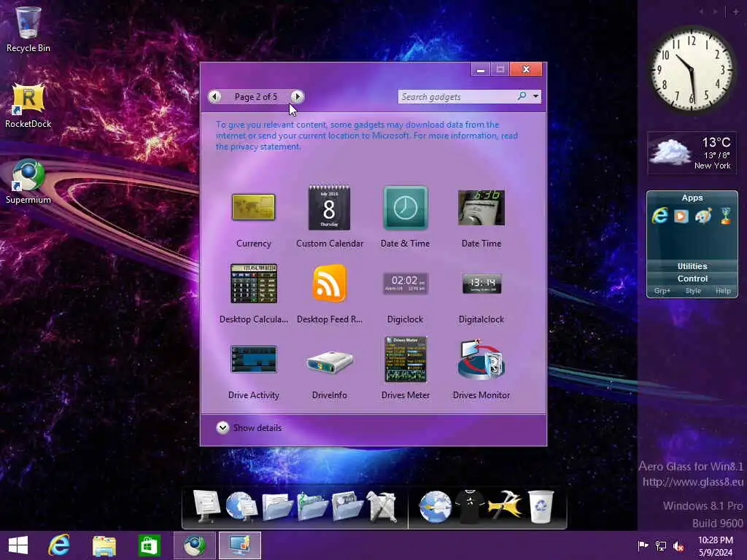Screen dimensions: 747x560
Task: Launch Internet Explorer from taskbar
Action: click(59, 545)
